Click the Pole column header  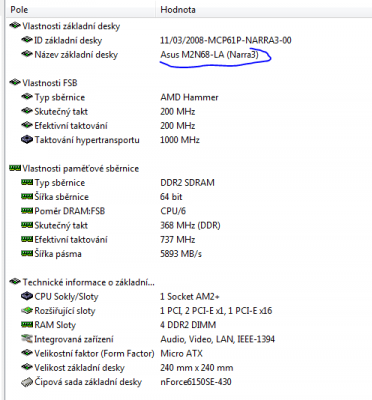tap(80, 9)
